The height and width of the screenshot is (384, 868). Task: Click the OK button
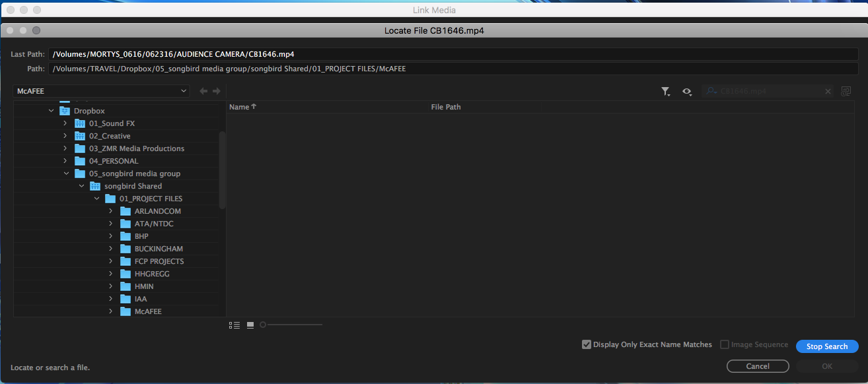coord(827,366)
